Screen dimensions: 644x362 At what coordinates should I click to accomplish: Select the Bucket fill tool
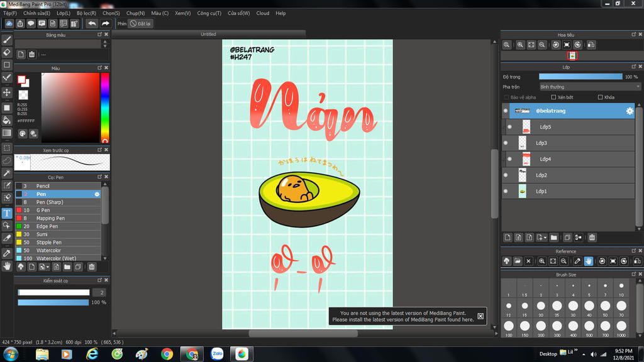(x=6, y=120)
